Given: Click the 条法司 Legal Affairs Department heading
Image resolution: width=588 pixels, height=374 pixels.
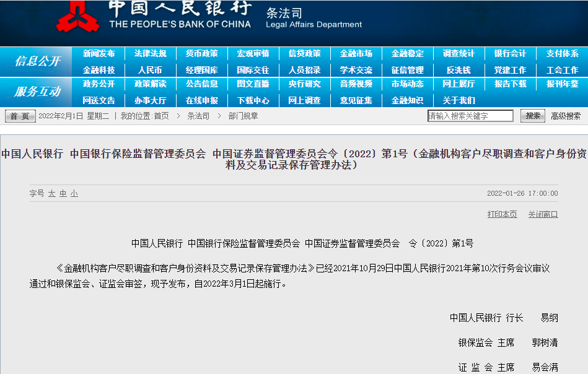Looking at the screenshot, I should pyautogui.click(x=314, y=18).
